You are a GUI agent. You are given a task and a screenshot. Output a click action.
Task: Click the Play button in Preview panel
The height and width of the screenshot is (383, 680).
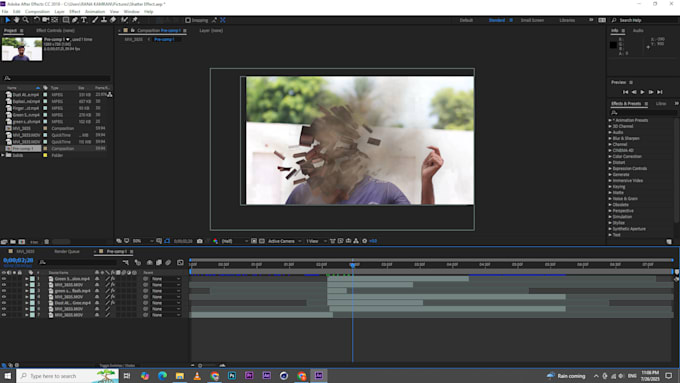(x=642, y=92)
